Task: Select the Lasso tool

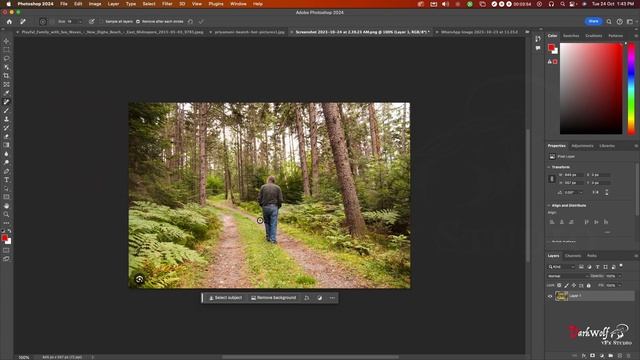Action: pos(6,58)
